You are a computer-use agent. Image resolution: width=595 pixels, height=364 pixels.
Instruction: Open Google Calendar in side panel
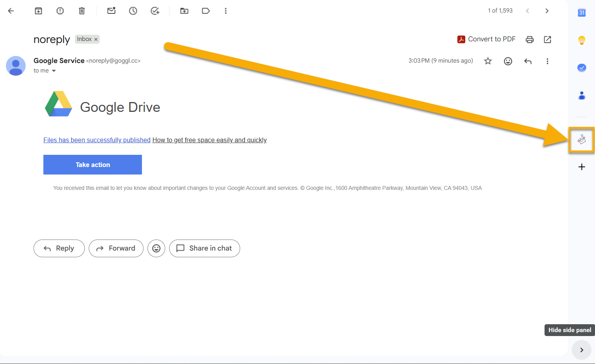(x=582, y=13)
